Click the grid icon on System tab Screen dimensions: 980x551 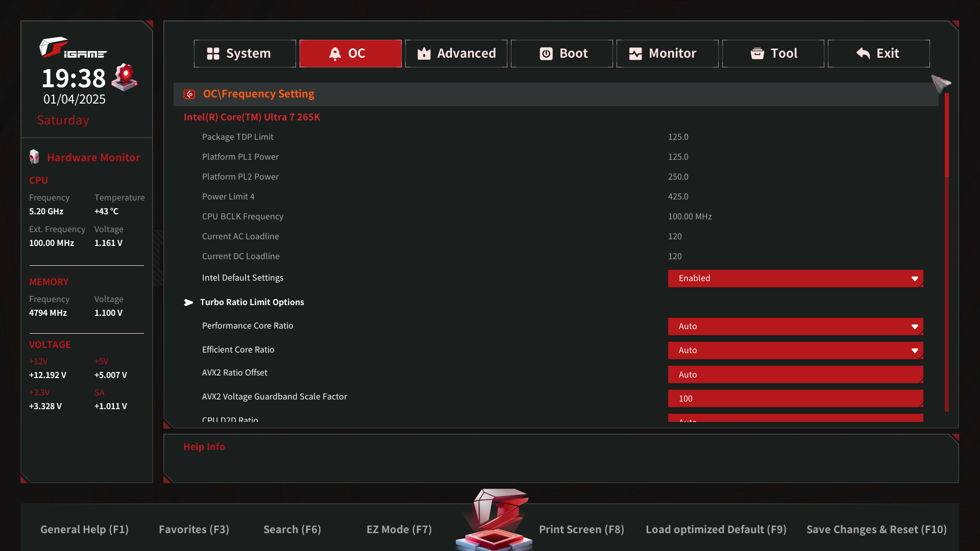[213, 54]
